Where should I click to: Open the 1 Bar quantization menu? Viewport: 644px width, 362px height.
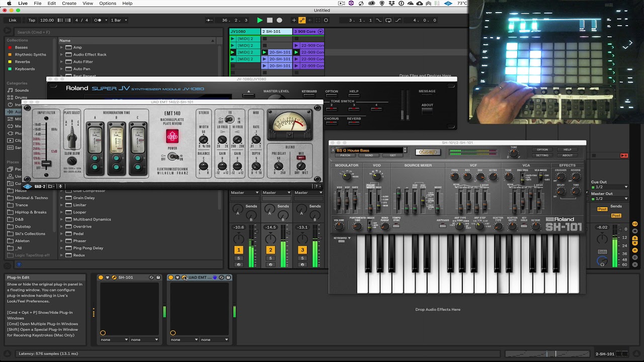(119, 20)
